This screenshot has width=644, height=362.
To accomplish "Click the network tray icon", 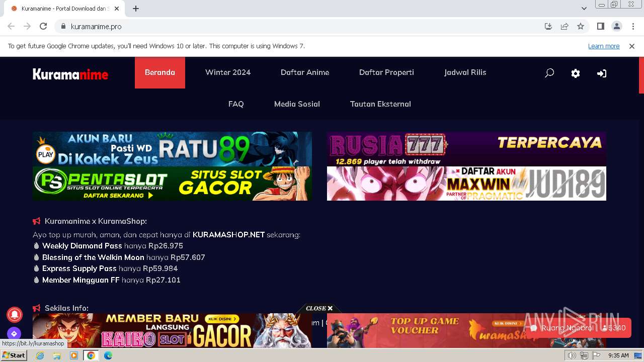I will point(584,355).
